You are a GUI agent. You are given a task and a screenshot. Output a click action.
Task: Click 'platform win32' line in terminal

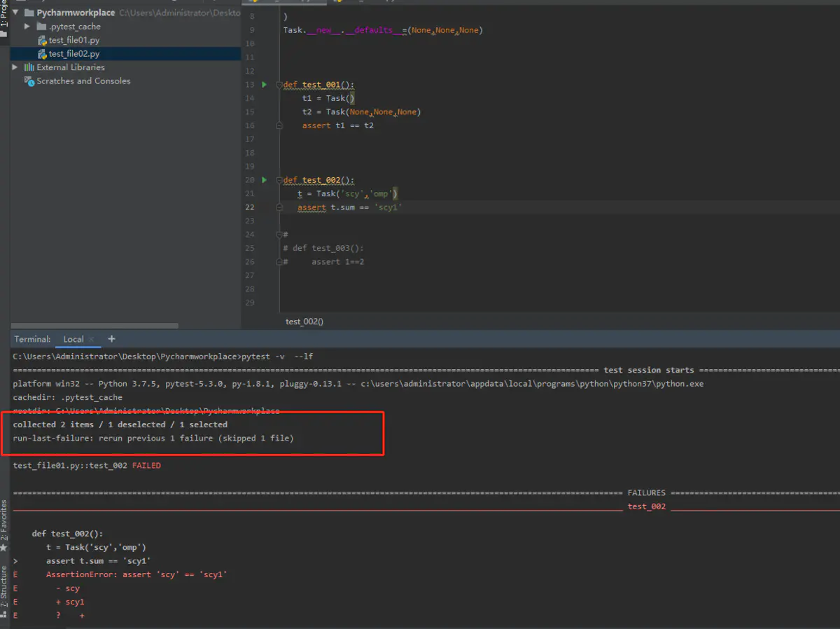coord(358,384)
